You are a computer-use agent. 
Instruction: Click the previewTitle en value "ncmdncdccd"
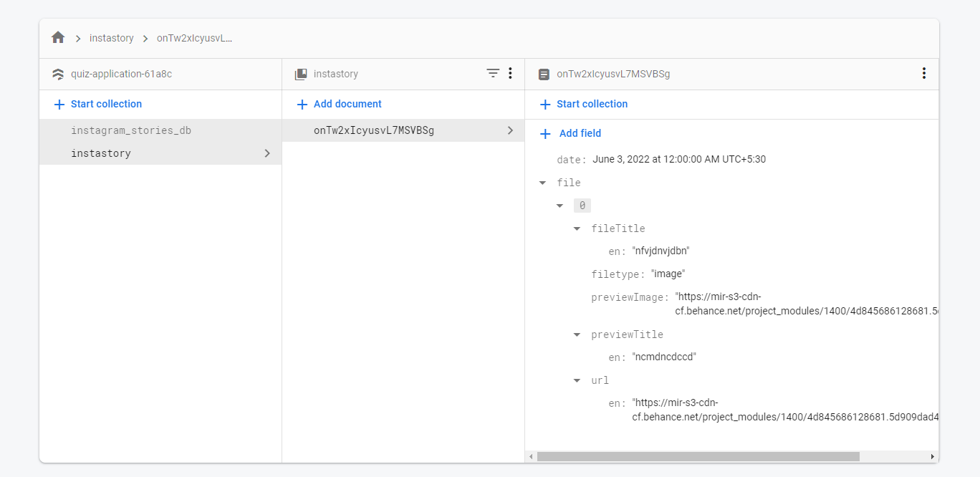click(664, 357)
